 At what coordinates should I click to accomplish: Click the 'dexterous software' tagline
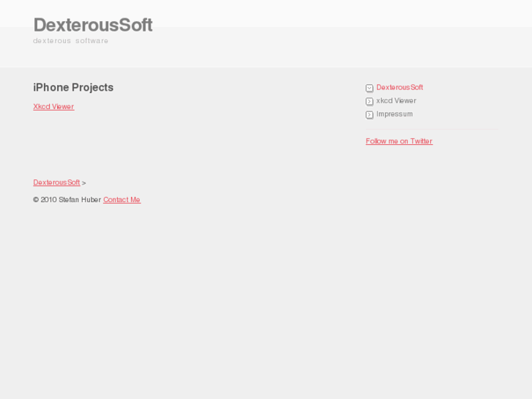(x=70, y=41)
